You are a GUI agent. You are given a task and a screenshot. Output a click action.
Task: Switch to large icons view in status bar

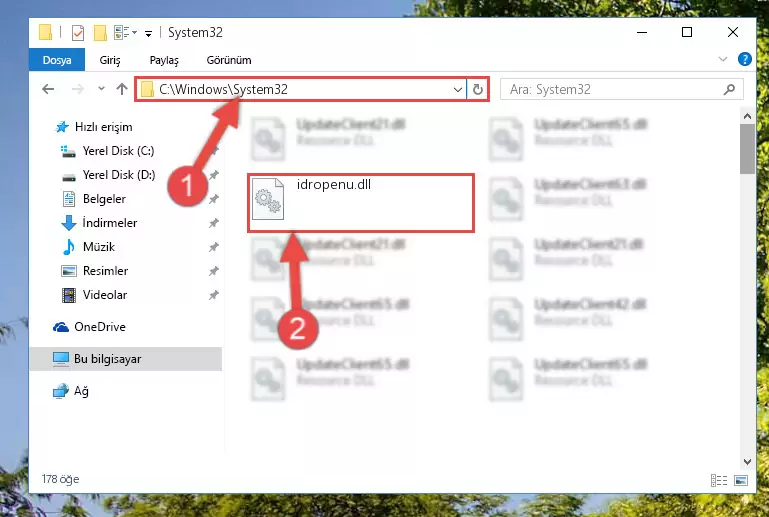[741, 480]
